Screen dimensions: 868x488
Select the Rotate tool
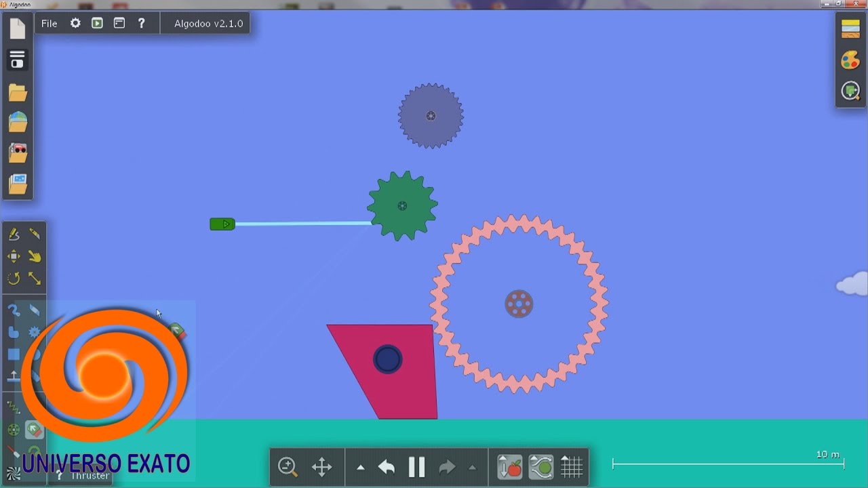pyautogui.click(x=14, y=279)
